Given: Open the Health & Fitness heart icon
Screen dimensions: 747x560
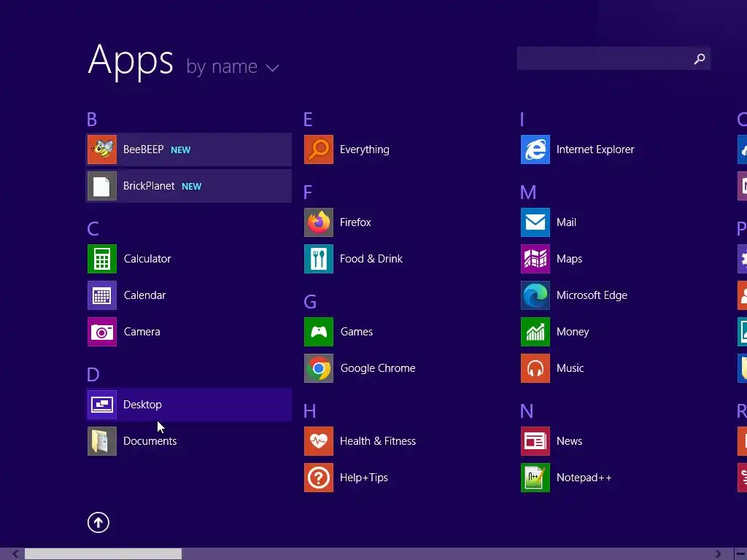Looking at the screenshot, I should click(319, 441).
